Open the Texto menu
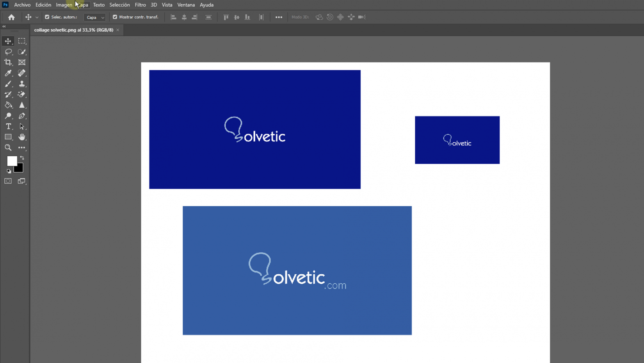Viewport: 644px width, 363px height. click(x=99, y=5)
